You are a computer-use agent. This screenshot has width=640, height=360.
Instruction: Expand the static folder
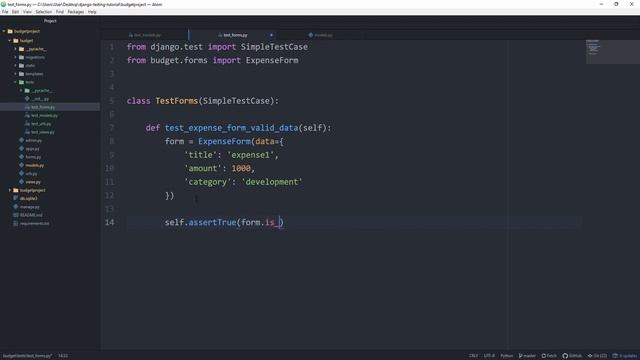(x=16, y=66)
